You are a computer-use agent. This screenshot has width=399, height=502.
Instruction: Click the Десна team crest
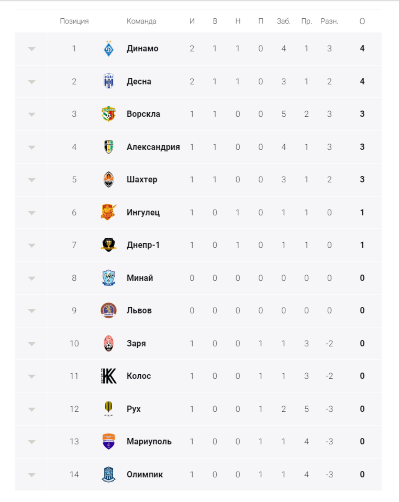tap(109, 81)
